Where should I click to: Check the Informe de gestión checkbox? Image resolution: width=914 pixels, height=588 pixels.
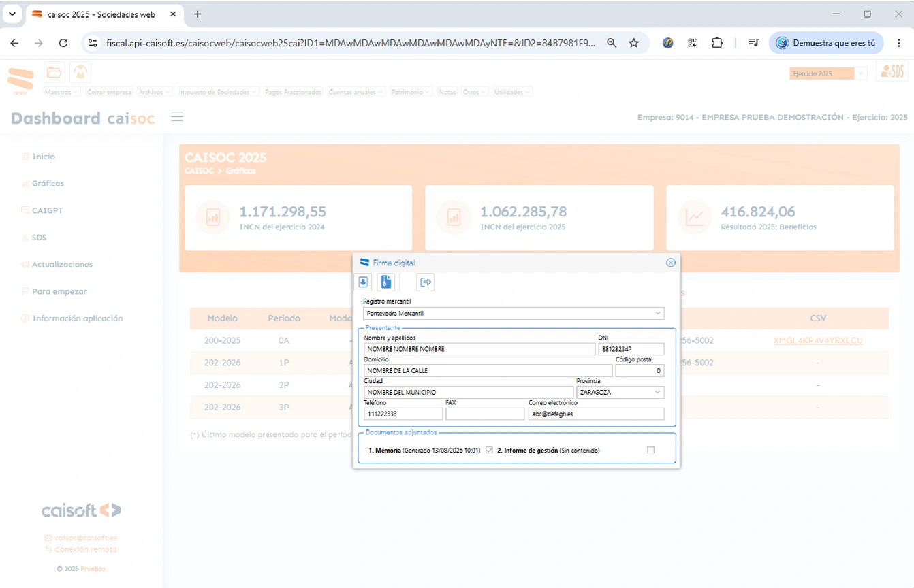tap(650, 450)
